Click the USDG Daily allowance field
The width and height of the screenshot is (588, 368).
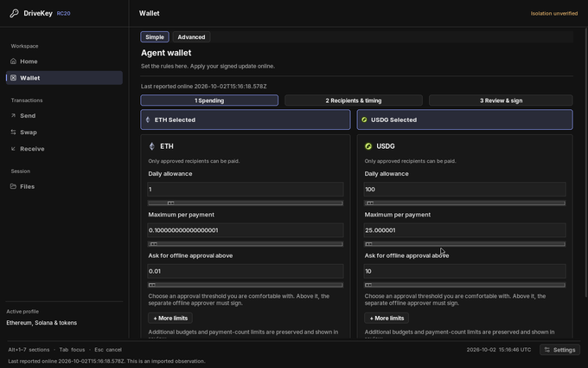[464, 190]
